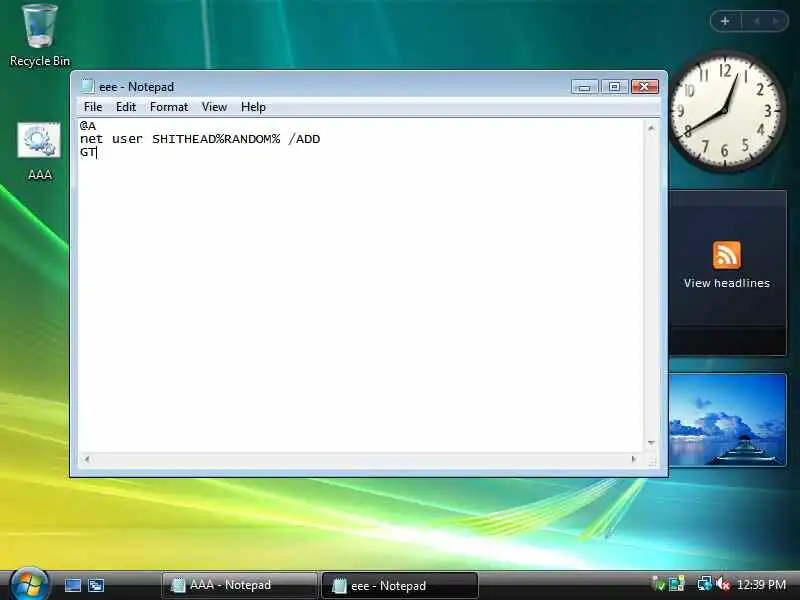Close the eee Notepad window
Image resolution: width=800 pixels, height=600 pixels.
pos(645,87)
